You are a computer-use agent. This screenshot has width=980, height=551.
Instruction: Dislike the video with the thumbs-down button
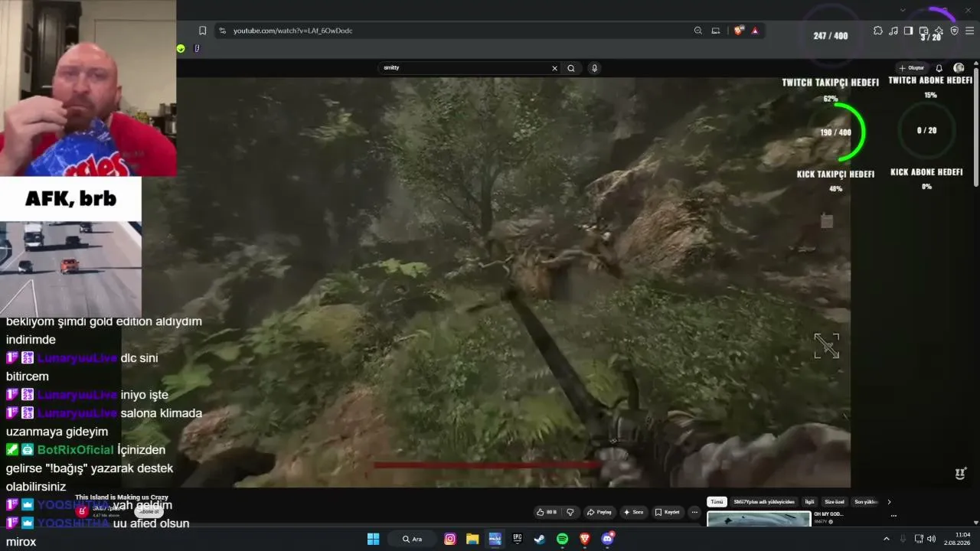[x=570, y=512]
